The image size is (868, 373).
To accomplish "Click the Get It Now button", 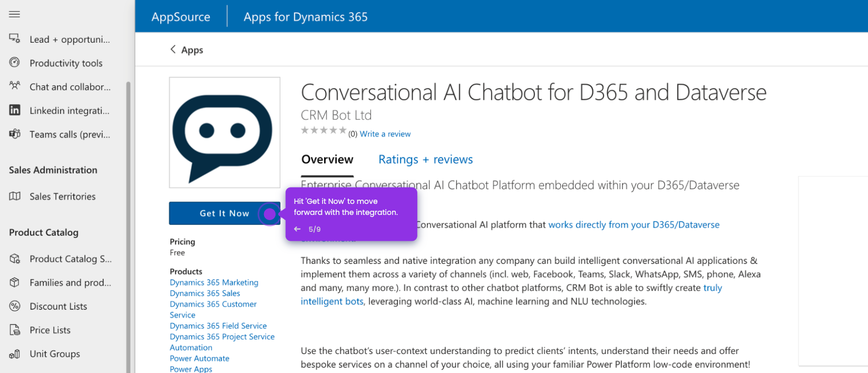I will pyautogui.click(x=225, y=213).
